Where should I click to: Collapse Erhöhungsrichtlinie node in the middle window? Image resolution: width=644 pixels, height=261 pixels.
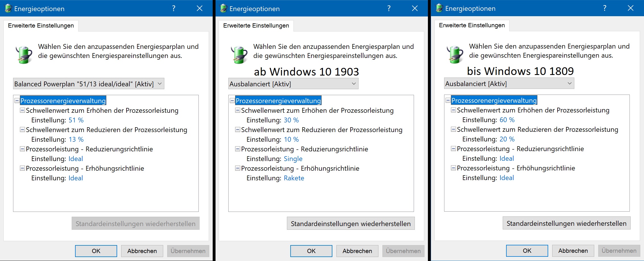click(x=237, y=168)
